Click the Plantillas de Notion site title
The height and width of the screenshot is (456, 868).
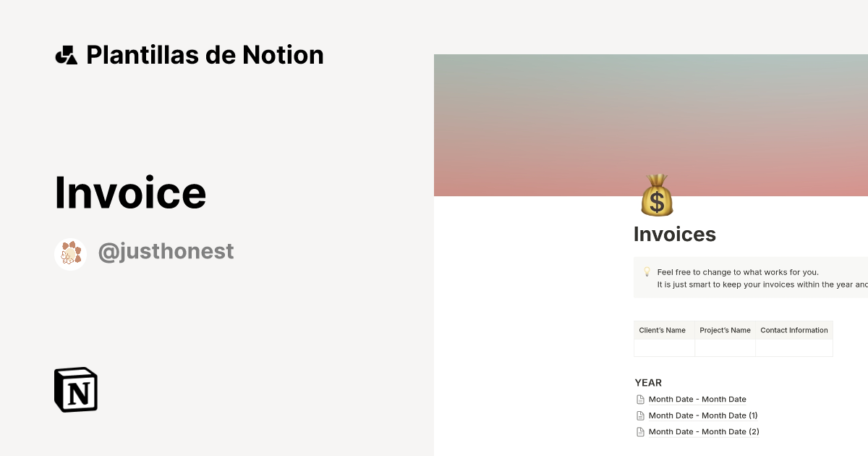pyautogui.click(x=205, y=54)
